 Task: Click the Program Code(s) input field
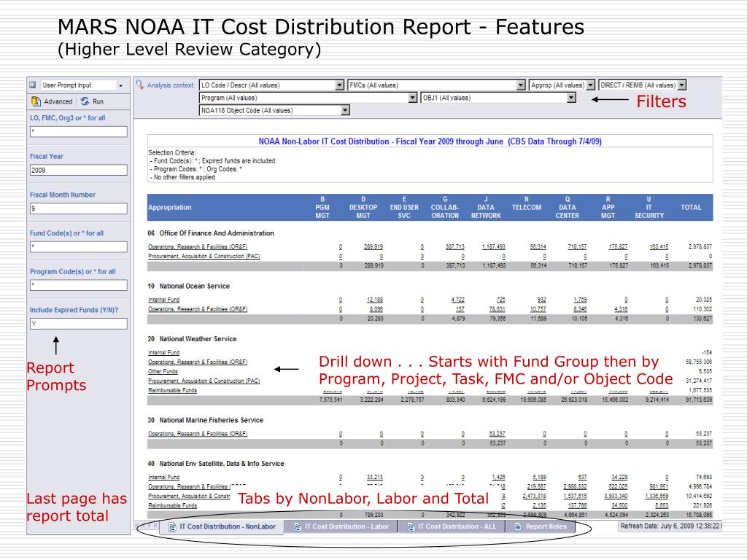(79, 285)
